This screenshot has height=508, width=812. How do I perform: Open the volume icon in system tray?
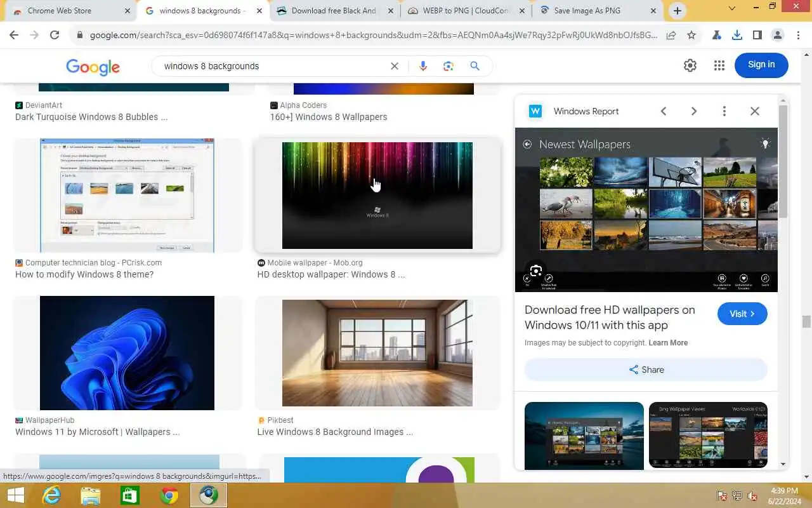tap(752, 496)
